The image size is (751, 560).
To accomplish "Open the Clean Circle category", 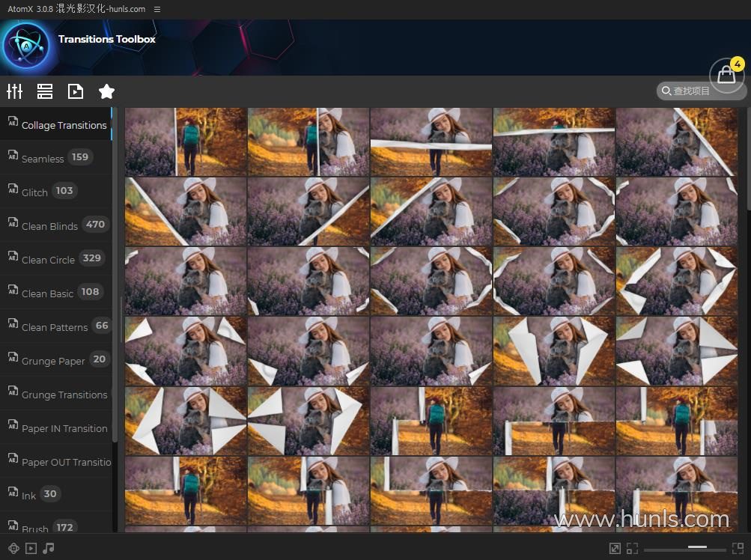I will (x=55, y=259).
